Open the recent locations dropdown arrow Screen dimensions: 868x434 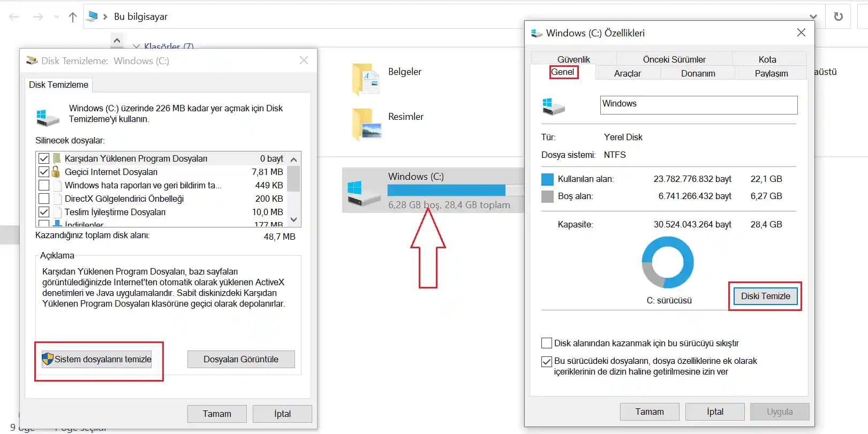[56, 17]
